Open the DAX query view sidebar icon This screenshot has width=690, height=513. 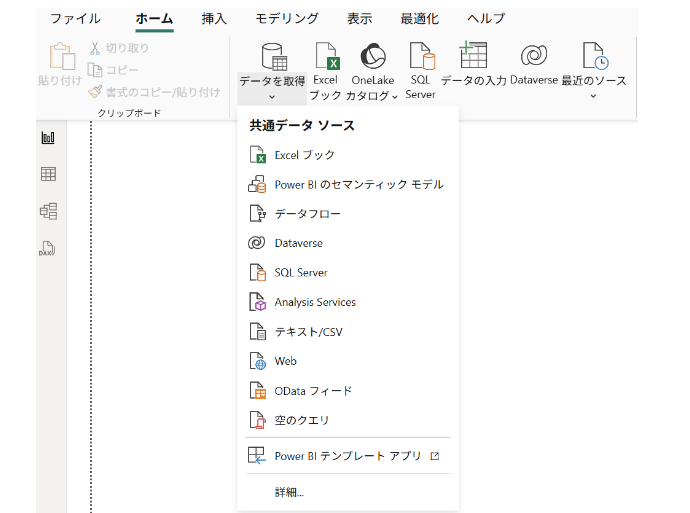[47, 248]
